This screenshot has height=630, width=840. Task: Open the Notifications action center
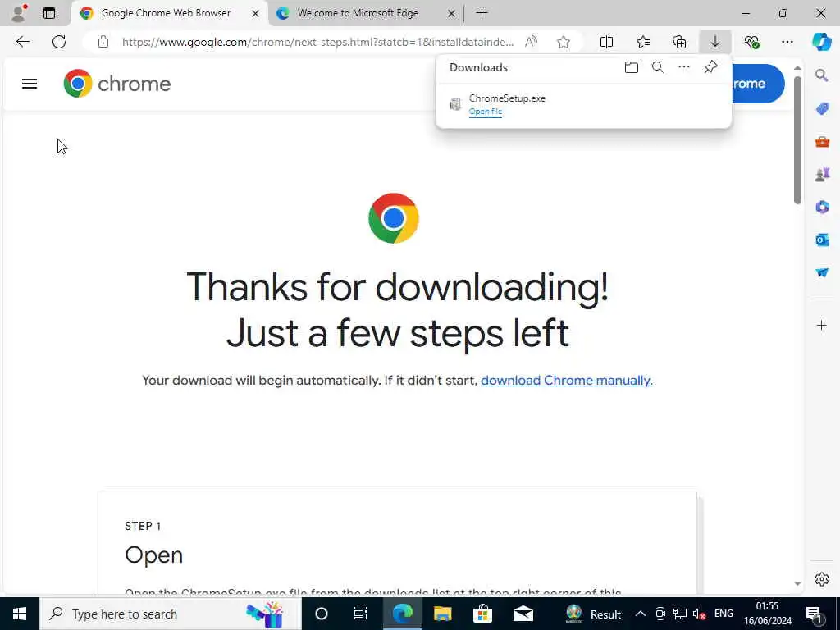[815, 614]
